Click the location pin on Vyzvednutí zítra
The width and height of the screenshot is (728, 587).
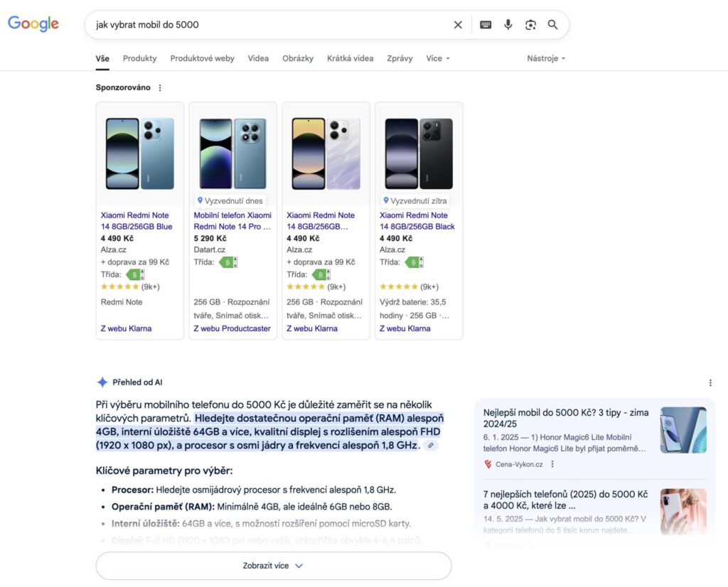tap(386, 200)
